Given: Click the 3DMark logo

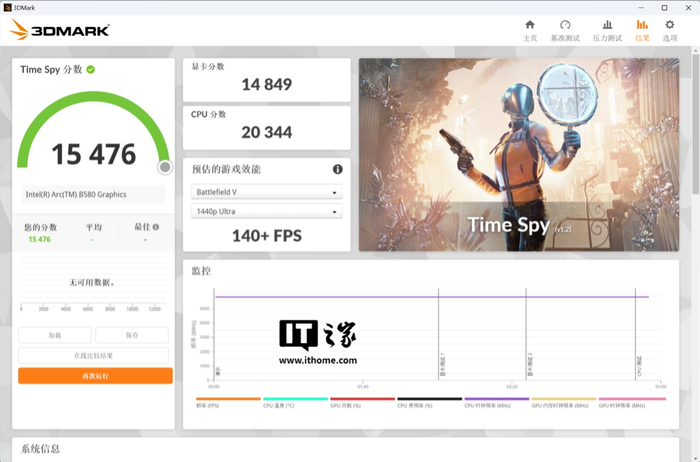Looking at the screenshot, I should 59,30.
